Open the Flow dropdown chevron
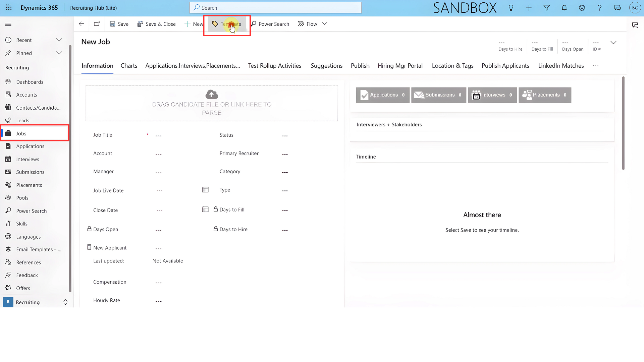 [x=324, y=24]
